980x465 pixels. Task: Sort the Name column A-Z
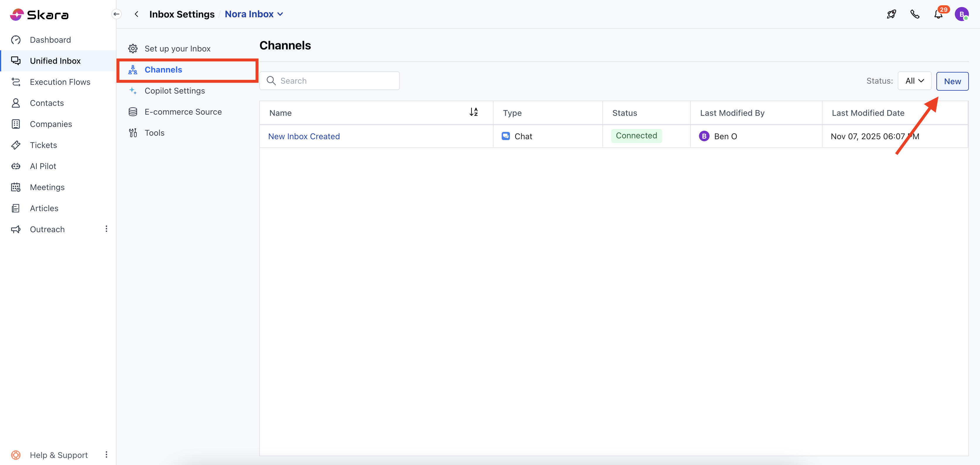(473, 112)
